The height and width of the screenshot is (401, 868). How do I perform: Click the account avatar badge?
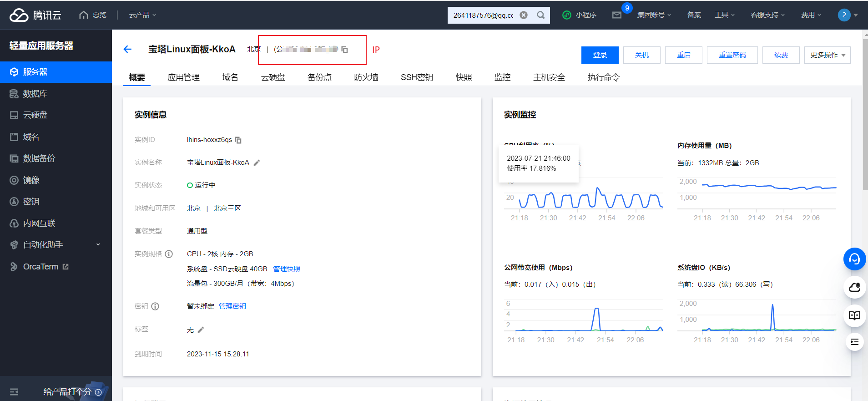844,15
